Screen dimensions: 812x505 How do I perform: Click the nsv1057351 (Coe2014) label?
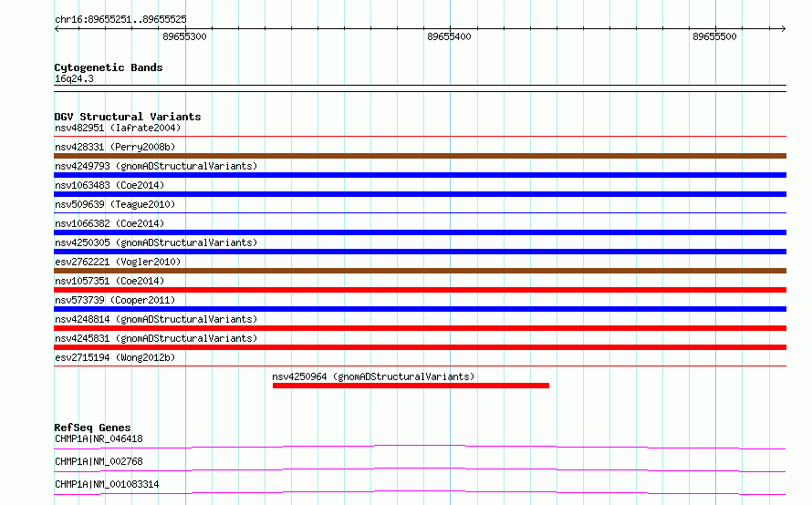coord(109,281)
